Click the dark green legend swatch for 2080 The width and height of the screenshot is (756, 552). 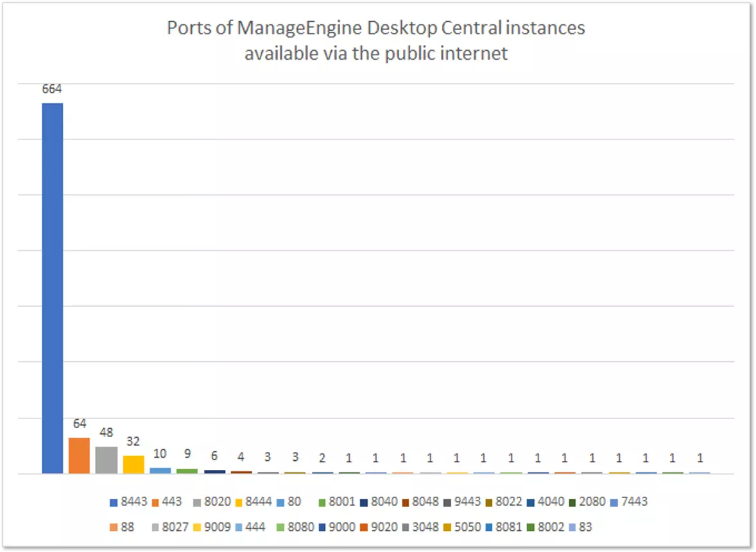[x=572, y=503]
